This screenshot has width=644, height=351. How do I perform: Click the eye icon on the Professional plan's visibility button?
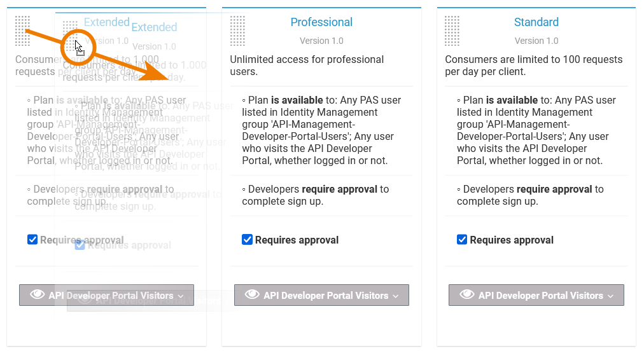pos(253,295)
